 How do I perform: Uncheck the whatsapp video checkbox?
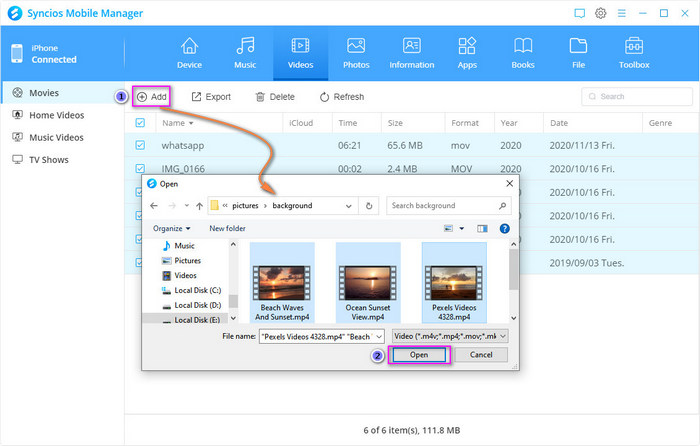tap(141, 145)
